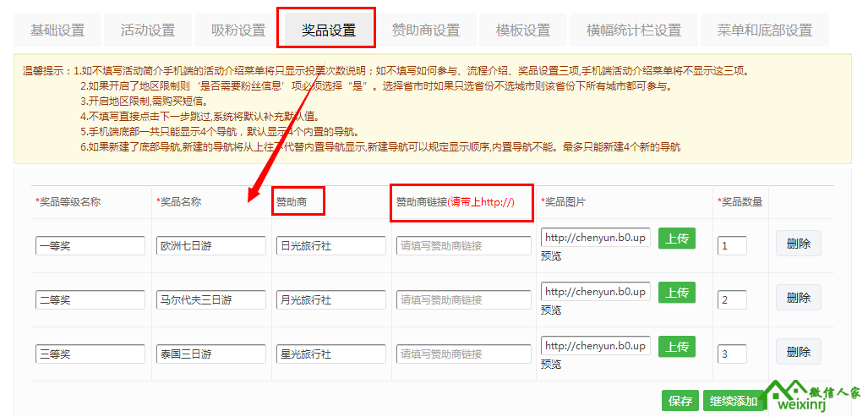
Task: Open the 横幅统计栏设置 tab
Action: tap(633, 30)
